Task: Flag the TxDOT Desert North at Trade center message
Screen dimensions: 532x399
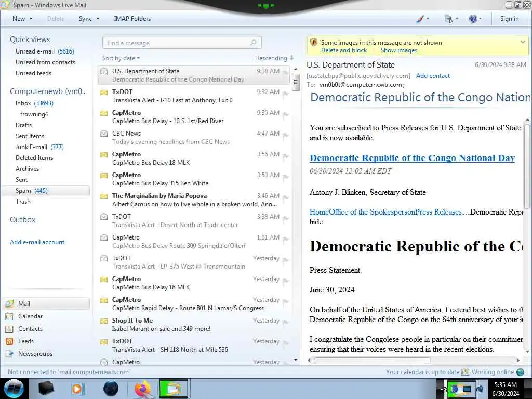Action: (286, 219)
